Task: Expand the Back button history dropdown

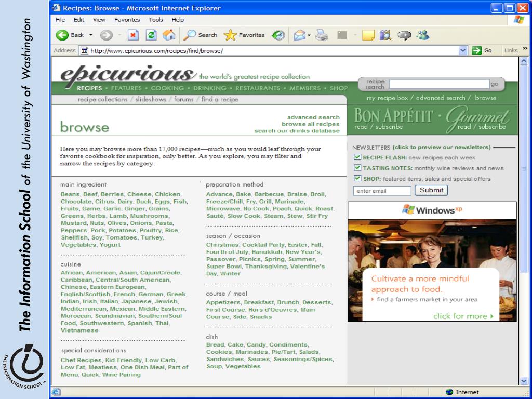Action: click(90, 35)
